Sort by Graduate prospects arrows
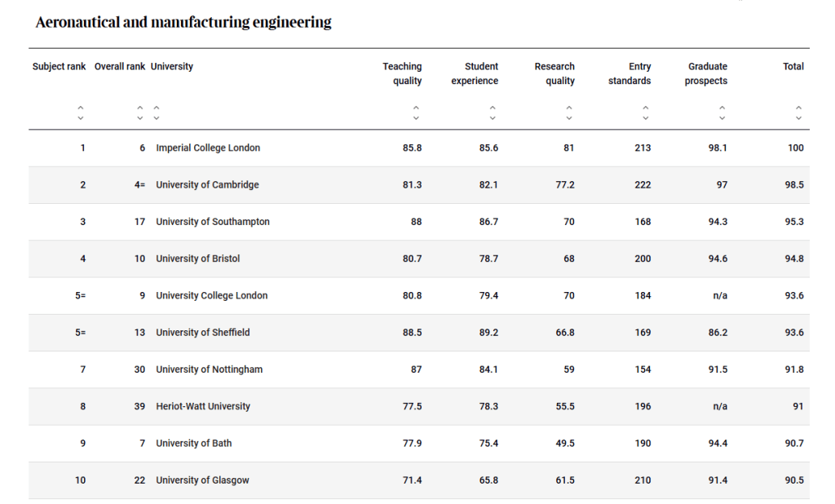 point(722,113)
